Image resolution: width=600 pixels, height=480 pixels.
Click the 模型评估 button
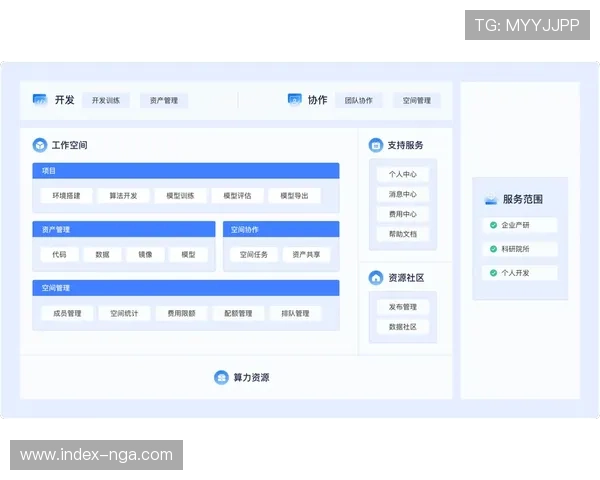point(237,196)
